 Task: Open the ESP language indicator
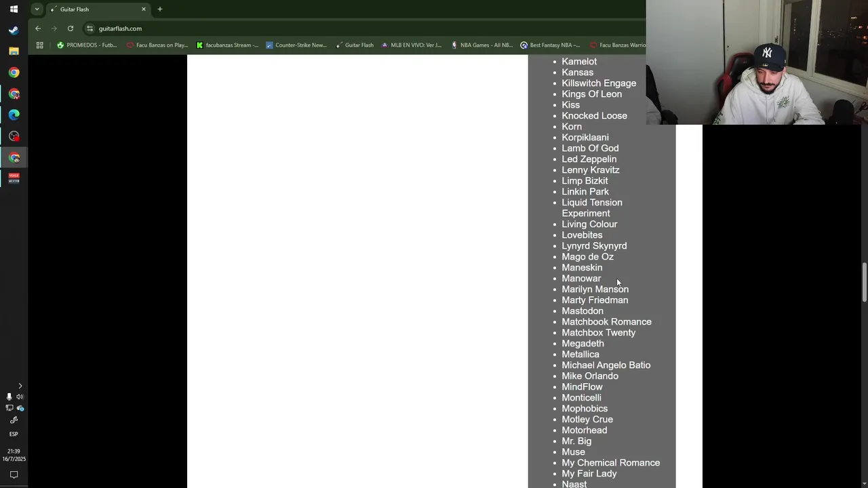point(14,434)
